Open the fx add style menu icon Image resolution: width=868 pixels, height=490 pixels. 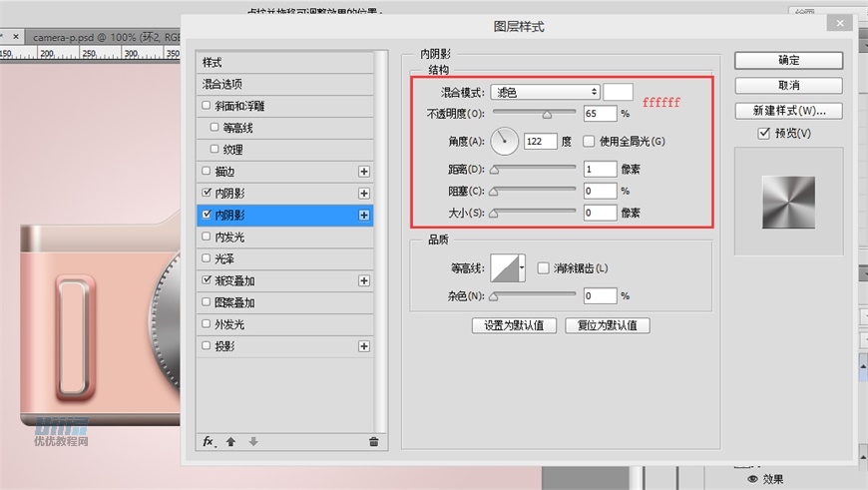point(209,441)
